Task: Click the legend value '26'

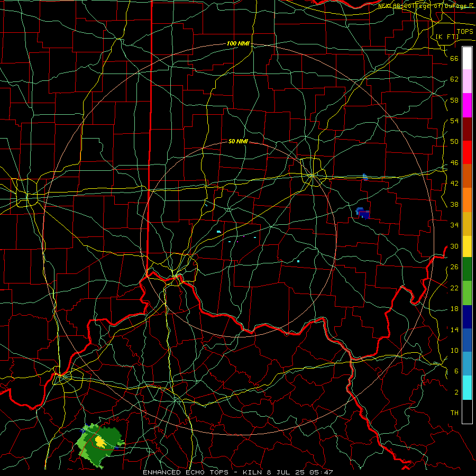Action: pos(454,267)
